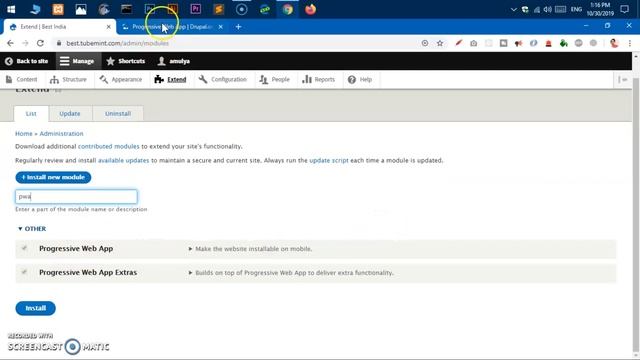Screen dimensions: 640x360
Task: Open the XAMPP app in the taskbar
Action: tap(58, 9)
